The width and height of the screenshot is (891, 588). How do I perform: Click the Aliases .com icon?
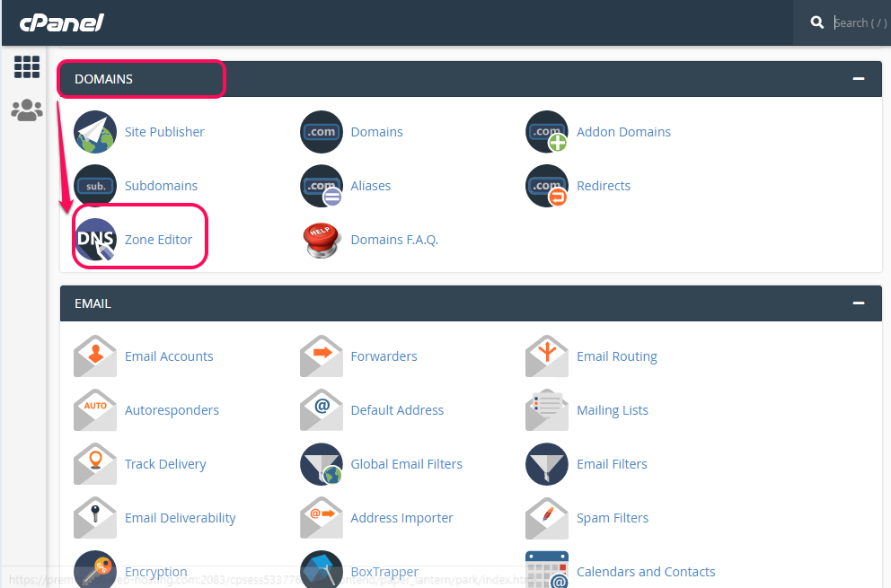(321, 186)
